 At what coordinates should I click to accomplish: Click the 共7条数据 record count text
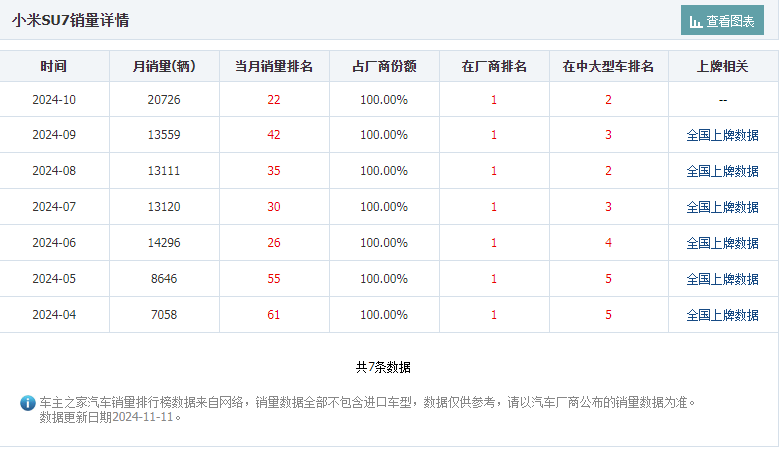[x=384, y=367]
